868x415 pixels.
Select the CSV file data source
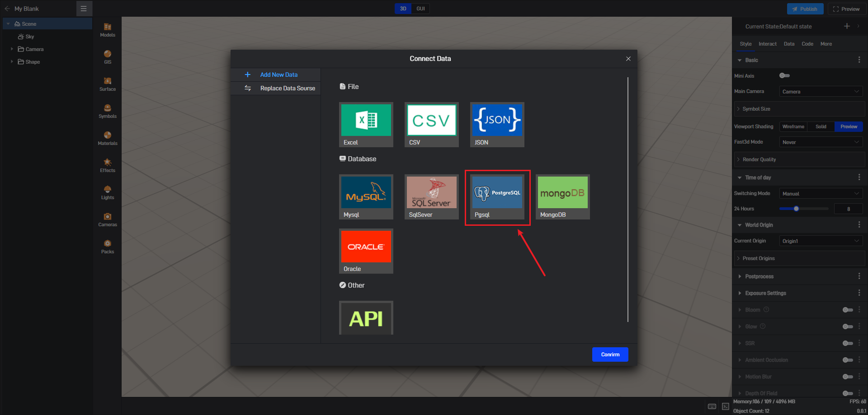point(432,125)
